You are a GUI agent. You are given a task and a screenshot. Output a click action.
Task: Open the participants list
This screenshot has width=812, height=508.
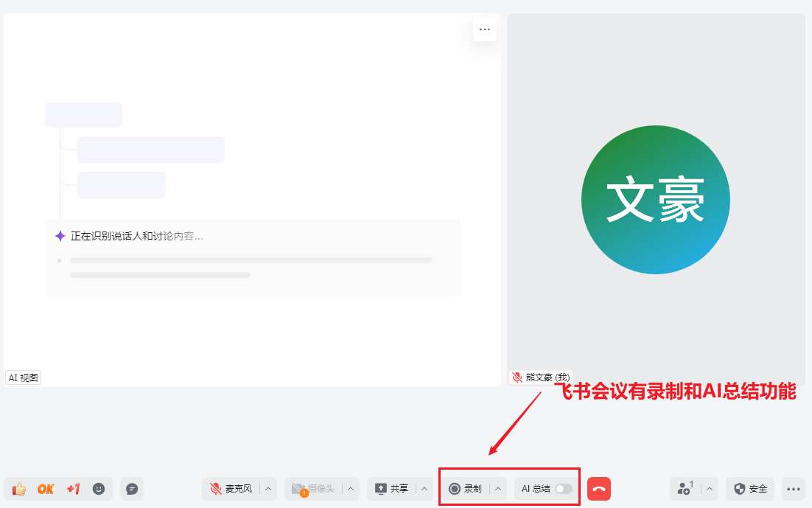click(685, 489)
